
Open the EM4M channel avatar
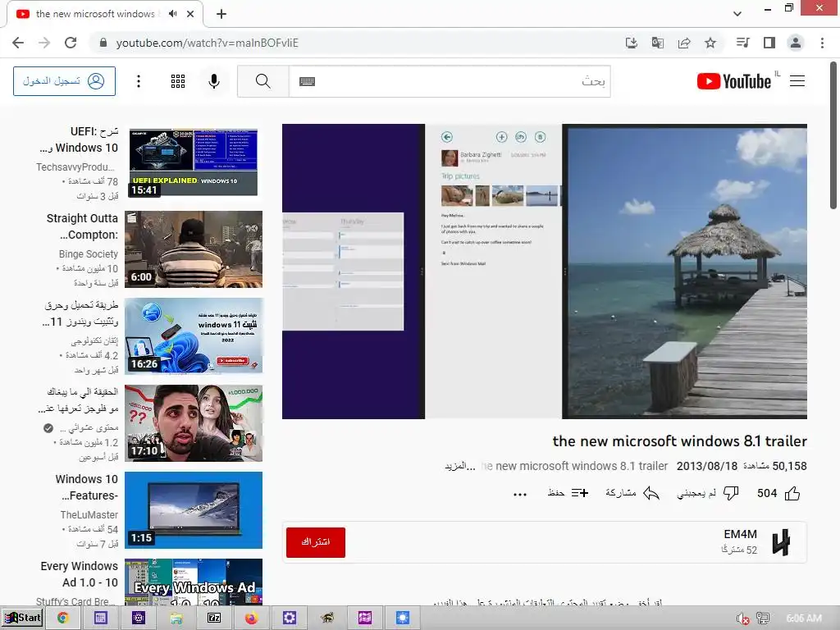[782, 542]
